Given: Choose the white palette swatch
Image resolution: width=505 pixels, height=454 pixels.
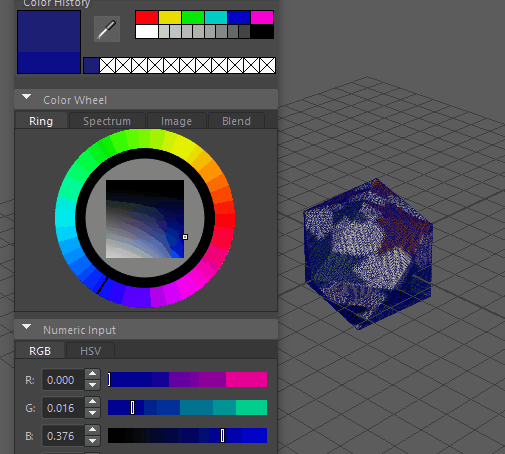Looking at the screenshot, I should click(x=147, y=32).
